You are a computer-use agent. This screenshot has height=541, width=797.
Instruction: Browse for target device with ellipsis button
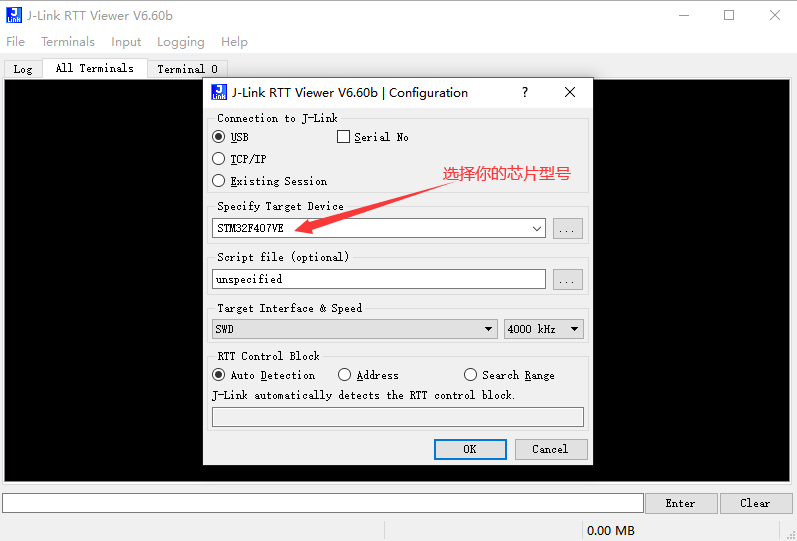pyautogui.click(x=567, y=228)
